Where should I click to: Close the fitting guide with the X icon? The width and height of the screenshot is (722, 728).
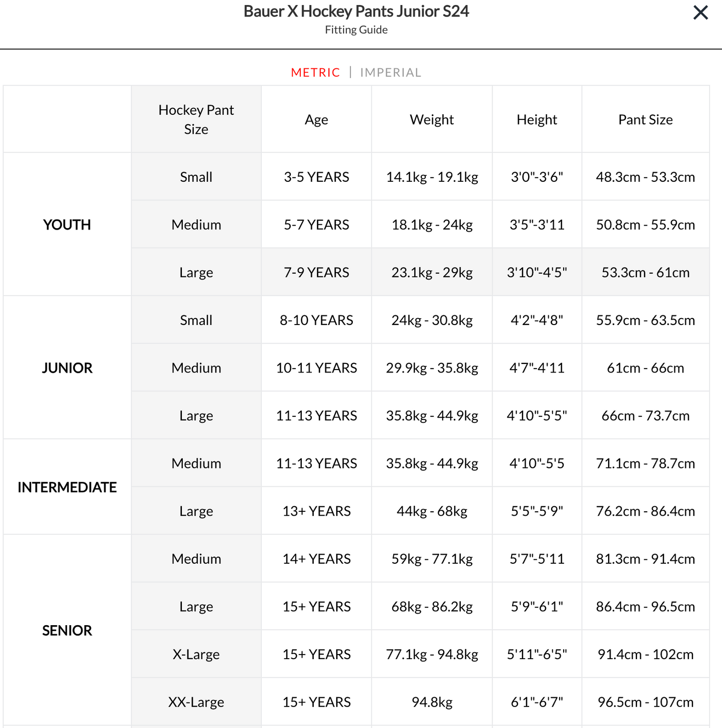pyautogui.click(x=701, y=12)
